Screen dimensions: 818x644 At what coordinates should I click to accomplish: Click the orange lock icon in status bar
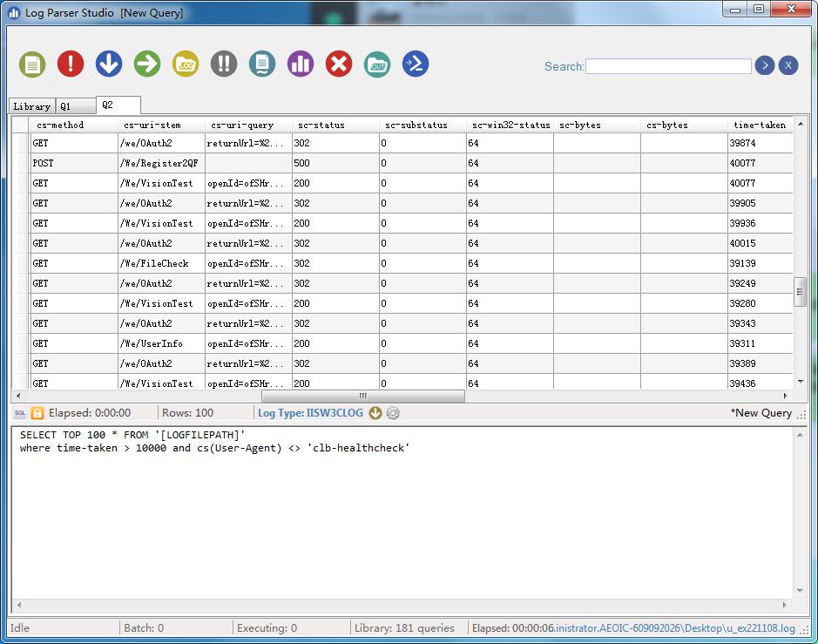37,413
